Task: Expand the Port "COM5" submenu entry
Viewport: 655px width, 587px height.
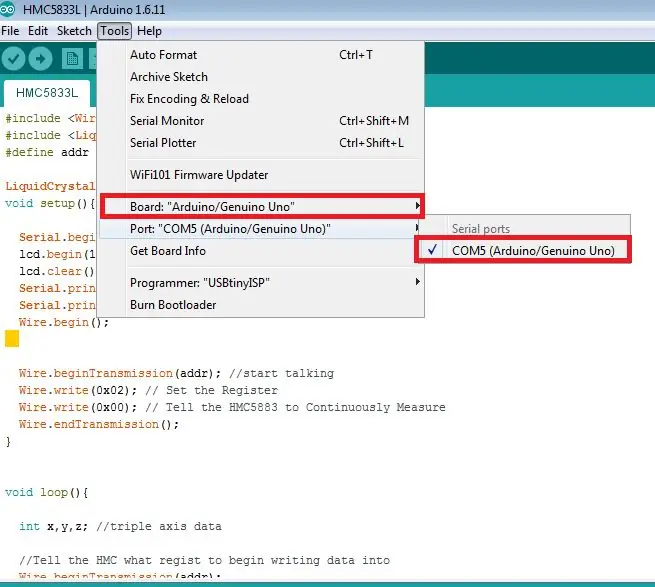Action: (x=259, y=229)
